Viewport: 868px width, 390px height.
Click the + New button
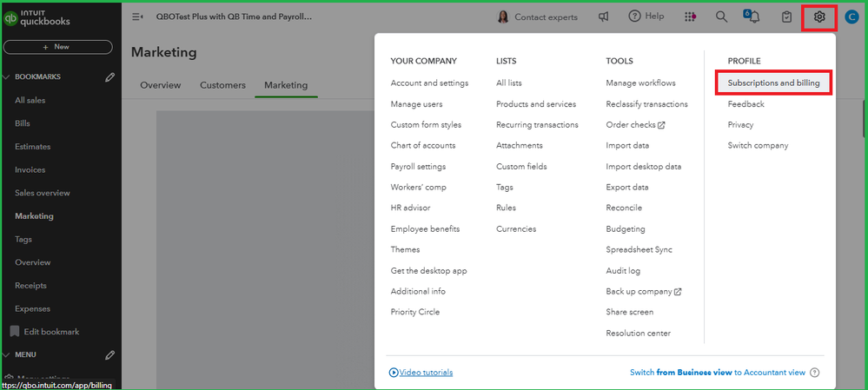pos(57,47)
